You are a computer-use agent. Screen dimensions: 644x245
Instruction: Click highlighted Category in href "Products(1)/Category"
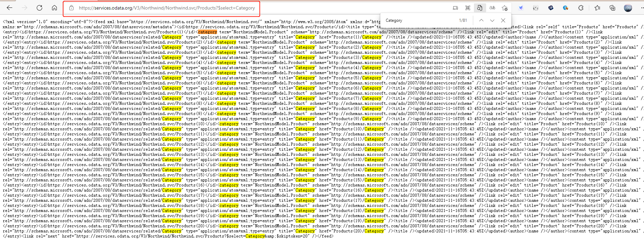coord(372,37)
